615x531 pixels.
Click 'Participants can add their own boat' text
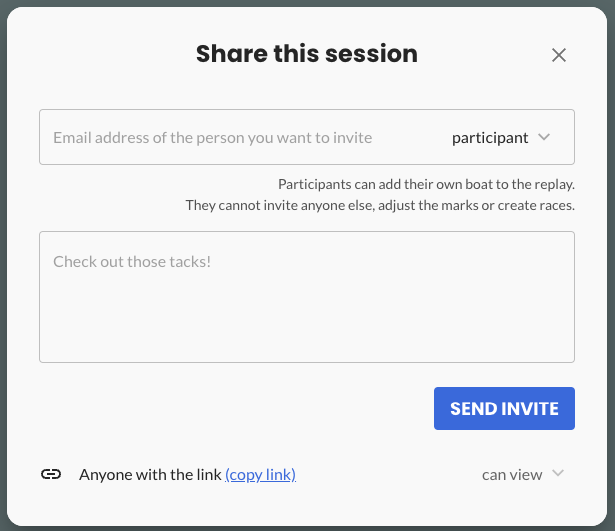point(425,185)
